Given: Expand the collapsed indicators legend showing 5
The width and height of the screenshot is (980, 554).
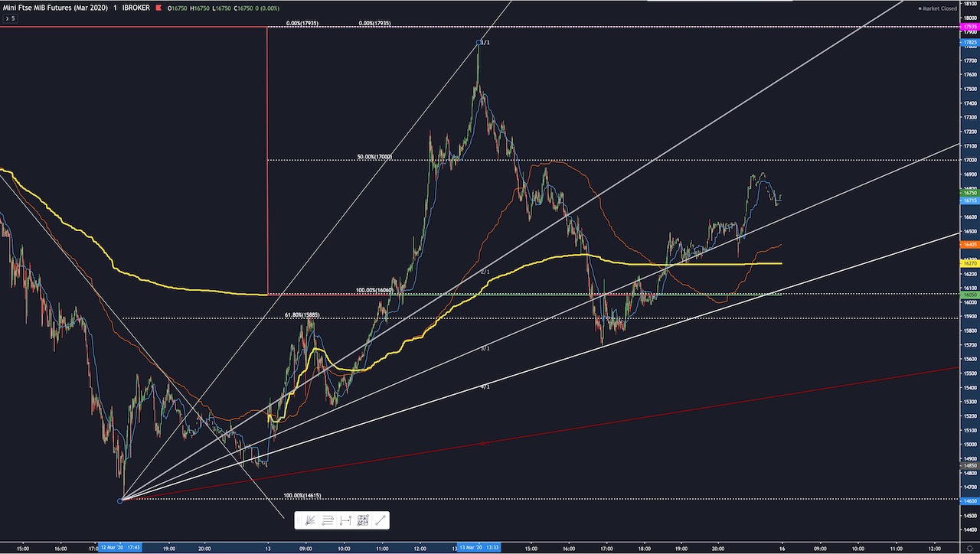Looking at the screenshot, I should click(x=9, y=18).
